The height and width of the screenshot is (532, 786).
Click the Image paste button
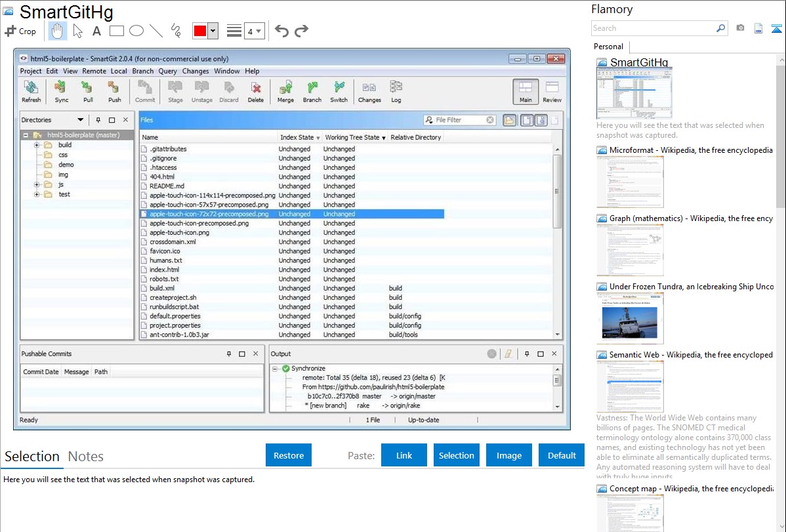(509, 455)
